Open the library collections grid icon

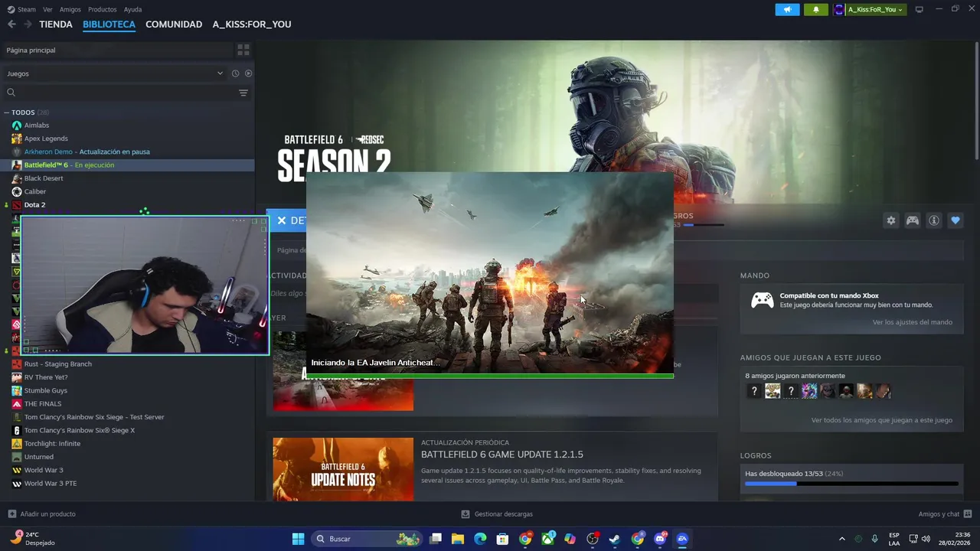click(243, 50)
